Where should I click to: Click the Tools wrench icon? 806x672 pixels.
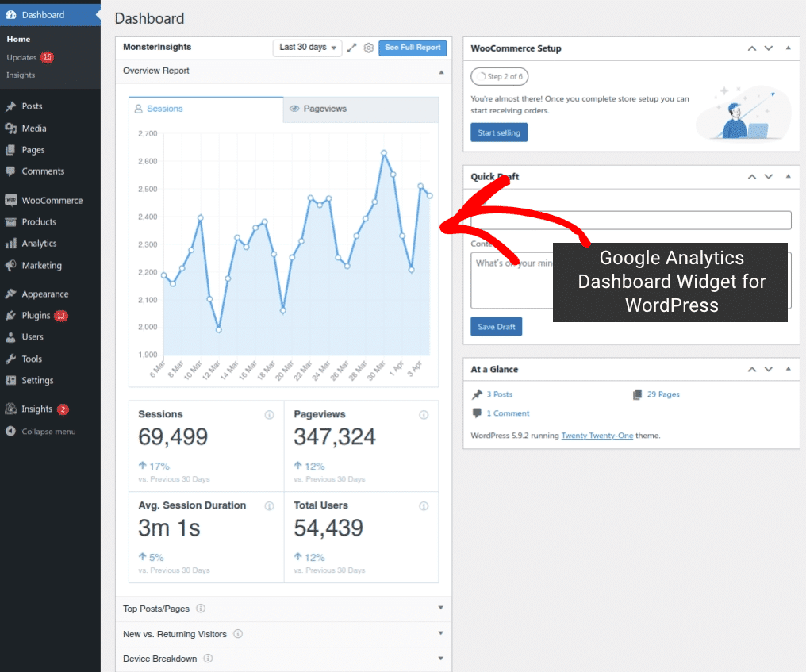(13, 359)
